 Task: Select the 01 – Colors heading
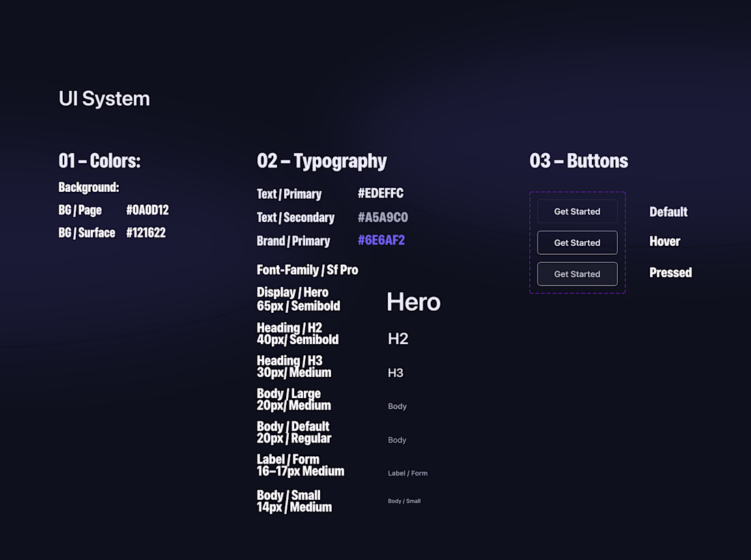(x=100, y=161)
